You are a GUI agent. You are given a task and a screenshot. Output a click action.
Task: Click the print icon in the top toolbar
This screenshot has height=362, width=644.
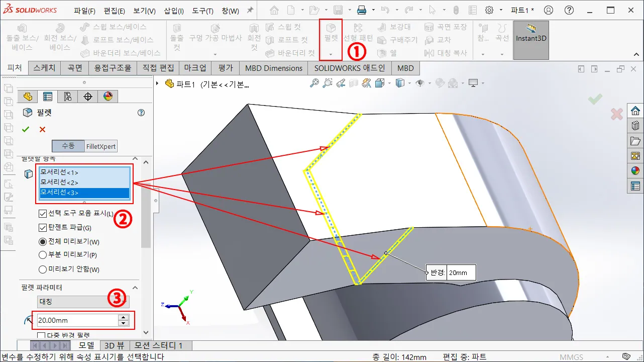coord(362,10)
